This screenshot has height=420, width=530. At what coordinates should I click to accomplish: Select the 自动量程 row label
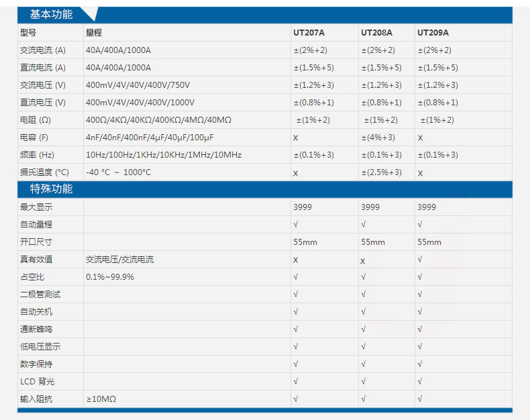[x=36, y=225]
